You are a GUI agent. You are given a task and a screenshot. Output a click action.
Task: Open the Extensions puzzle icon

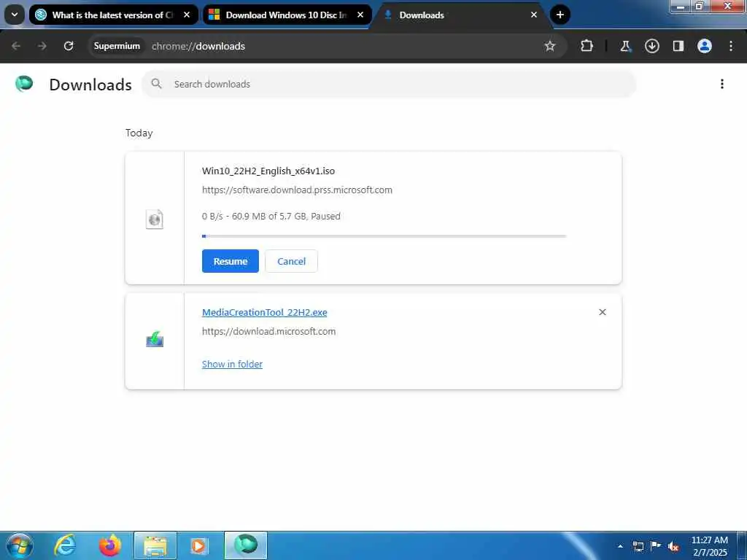587,46
